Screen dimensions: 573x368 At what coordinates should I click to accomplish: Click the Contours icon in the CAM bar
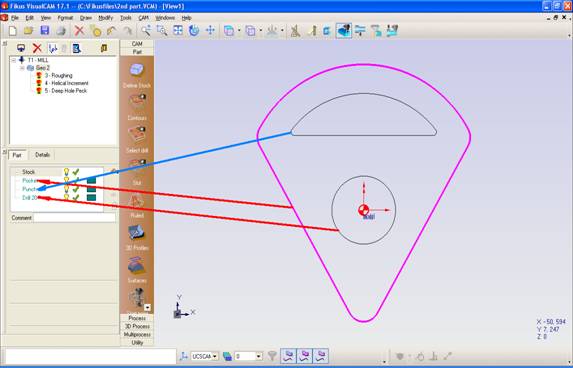click(137, 102)
